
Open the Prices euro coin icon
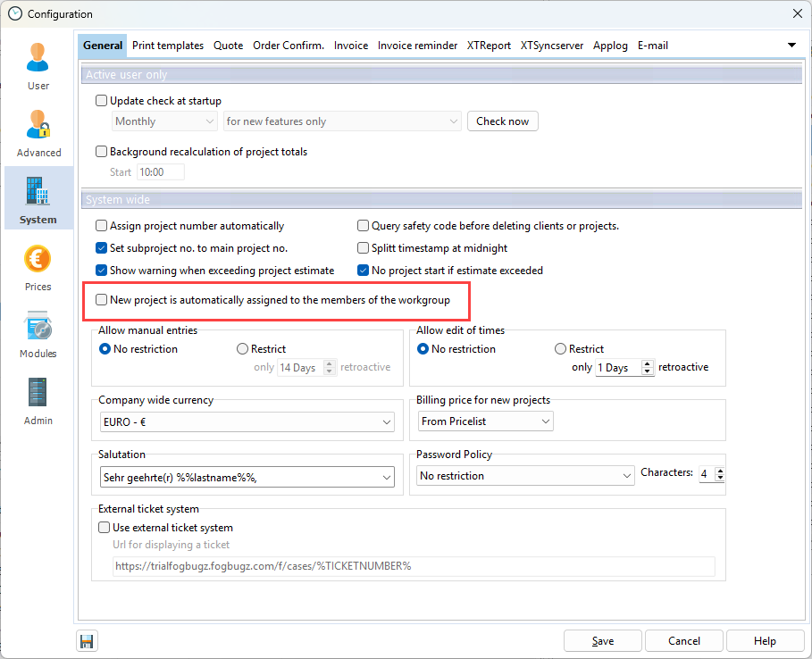point(38,260)
